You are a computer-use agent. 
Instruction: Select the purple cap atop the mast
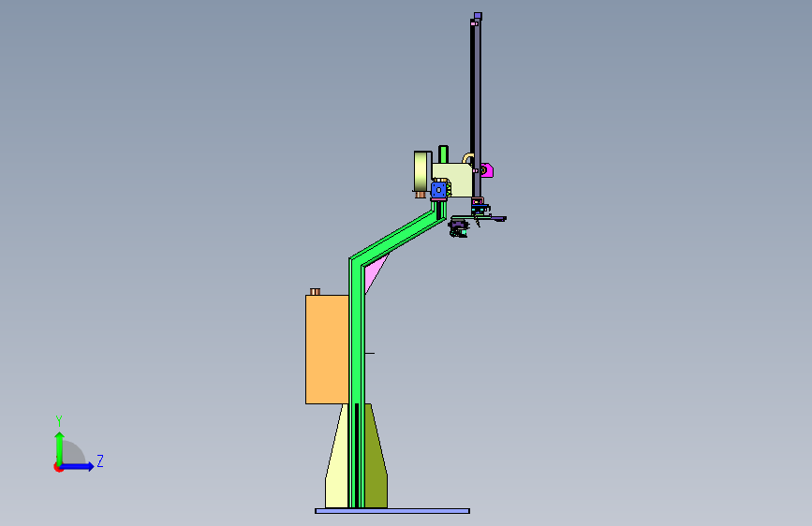tap(478, 17)
